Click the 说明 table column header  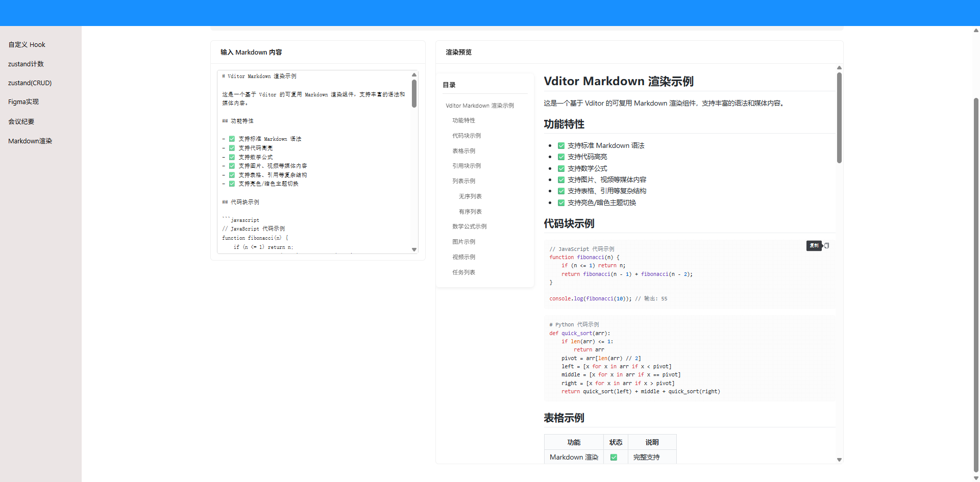click(x=652, y=442)
